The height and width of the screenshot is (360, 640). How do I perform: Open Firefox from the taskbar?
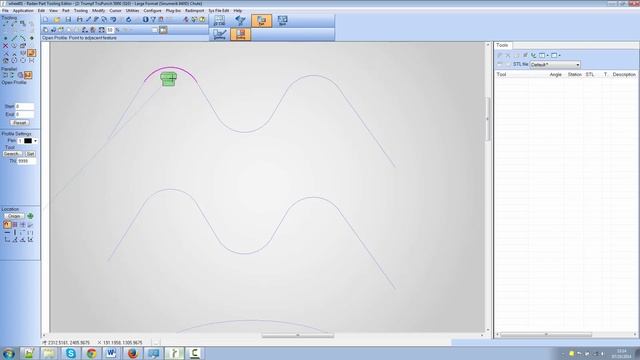133,353
